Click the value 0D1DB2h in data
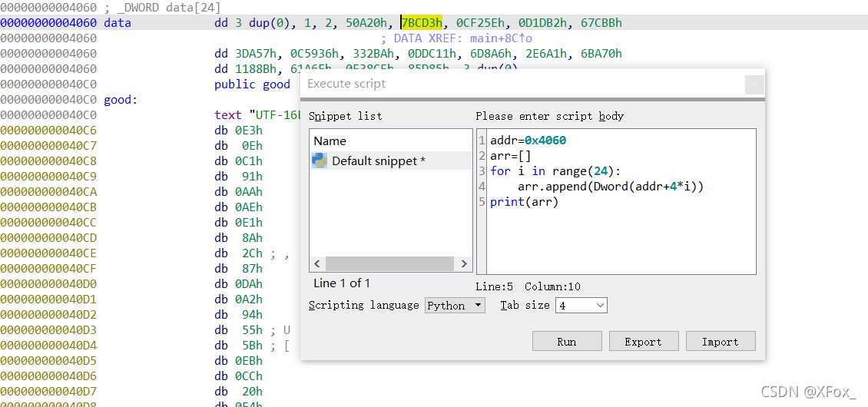 click(542, 23)
